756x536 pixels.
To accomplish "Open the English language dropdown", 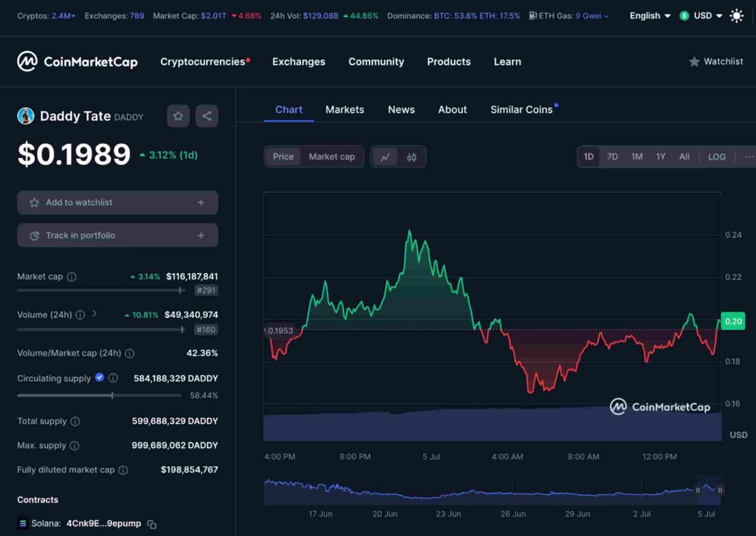I will coord(650,16).
